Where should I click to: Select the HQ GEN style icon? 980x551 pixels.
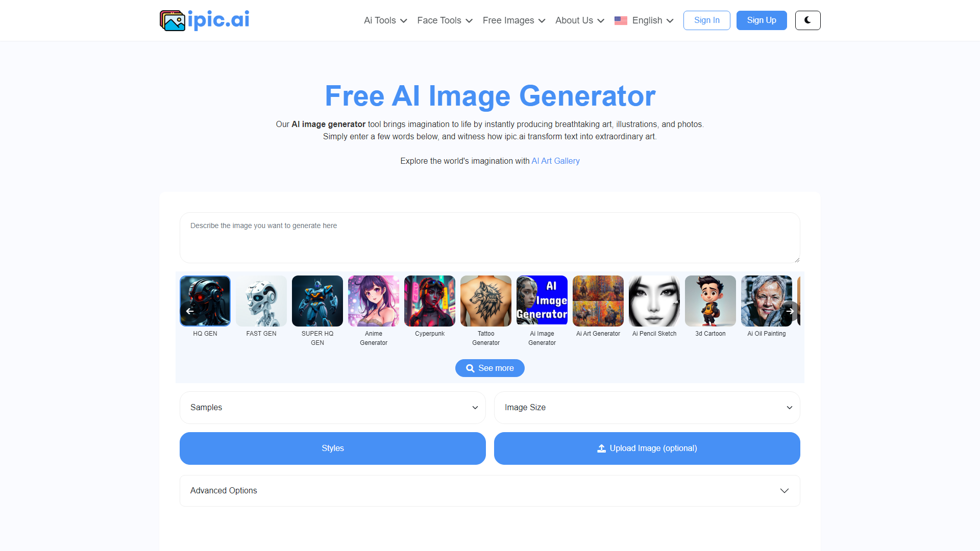pos(204,299)
